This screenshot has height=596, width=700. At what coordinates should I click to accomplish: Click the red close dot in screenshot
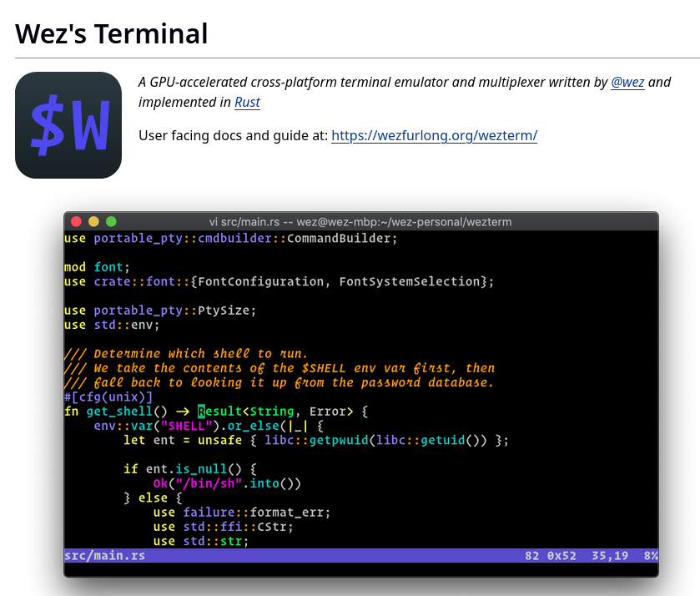coord(76,221)
